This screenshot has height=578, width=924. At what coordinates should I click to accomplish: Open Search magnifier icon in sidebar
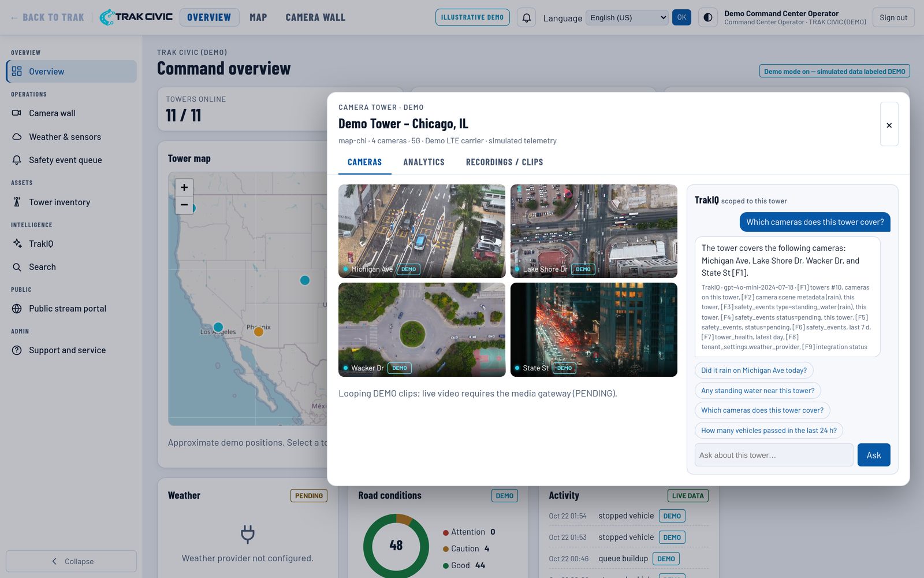17,267
